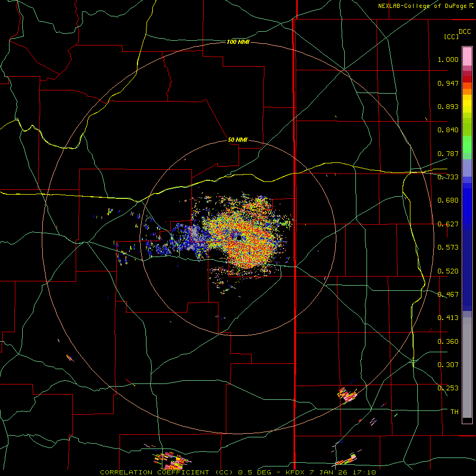The height and width of the screenshot is (476, 476).
Task: Select the 0.947 scale value
Action: 448,83
